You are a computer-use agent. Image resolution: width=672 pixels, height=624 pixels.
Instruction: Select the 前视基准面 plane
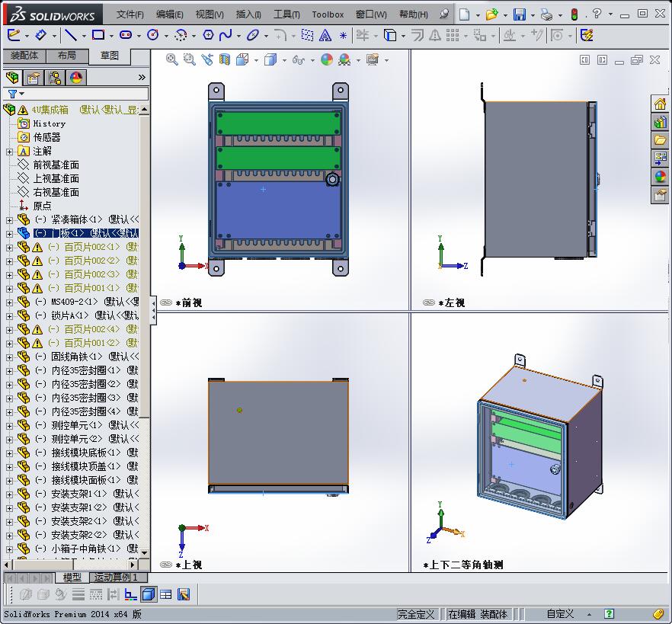click(56, 165)
